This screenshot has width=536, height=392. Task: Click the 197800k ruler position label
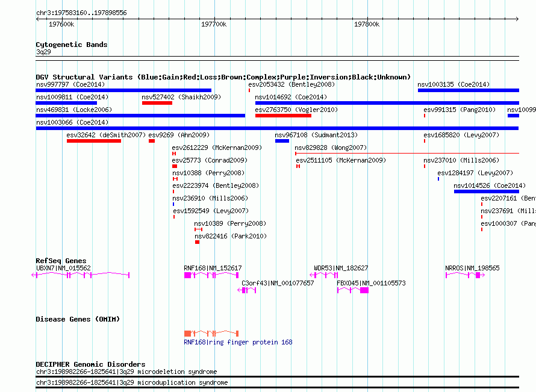pyautogui.click(x=367, y=24)
